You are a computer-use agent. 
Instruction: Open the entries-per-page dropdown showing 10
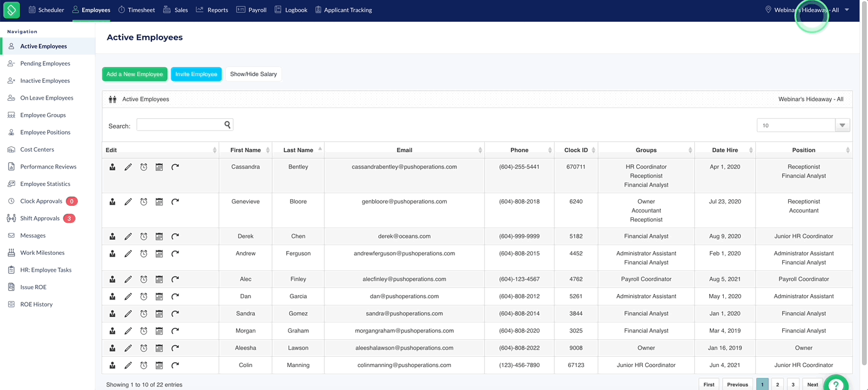click(x=803, y=126)
